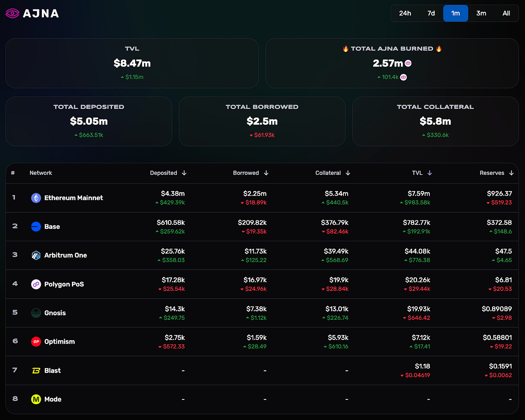
Task: Click flame icon left of Total Ajna Burned
Action: [345, 49]
